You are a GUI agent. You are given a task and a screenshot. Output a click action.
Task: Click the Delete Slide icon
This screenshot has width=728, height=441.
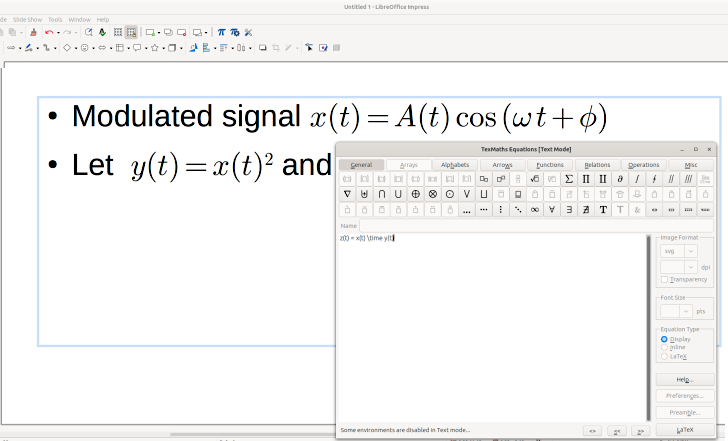[182, 32]
